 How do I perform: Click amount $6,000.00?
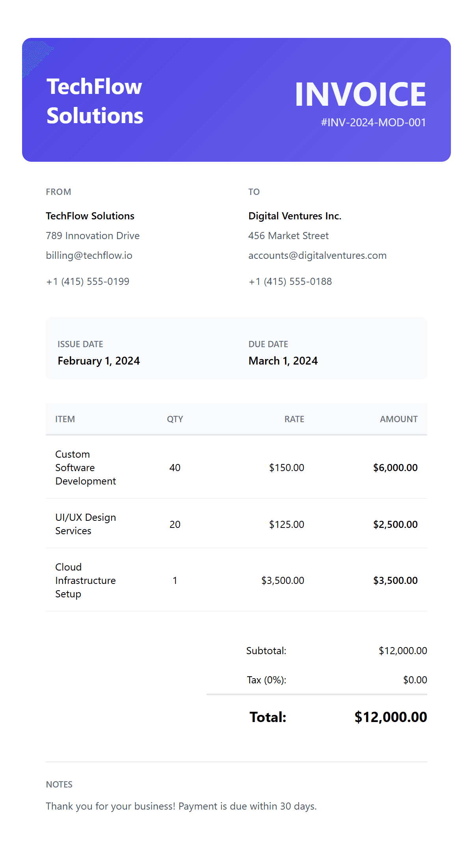(x=395, y=468)
